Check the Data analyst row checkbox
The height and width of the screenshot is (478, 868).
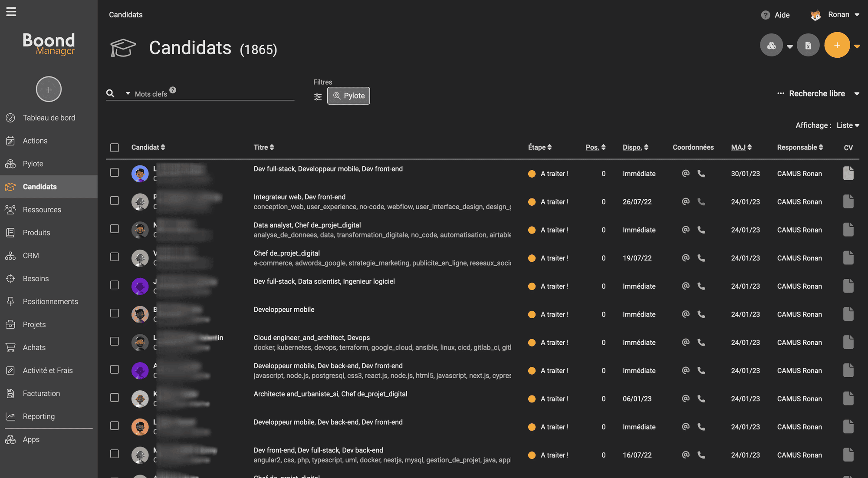(x=115, y=229)
